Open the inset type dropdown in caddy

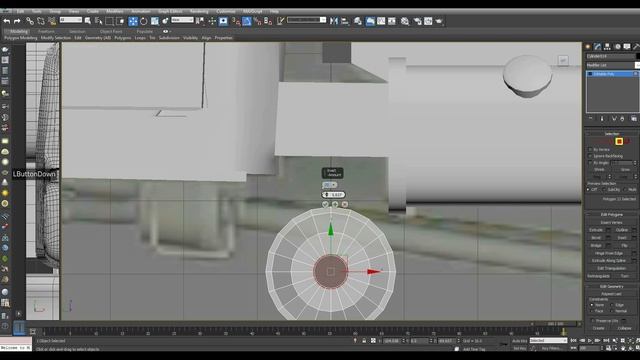click(x=329, y=185)
